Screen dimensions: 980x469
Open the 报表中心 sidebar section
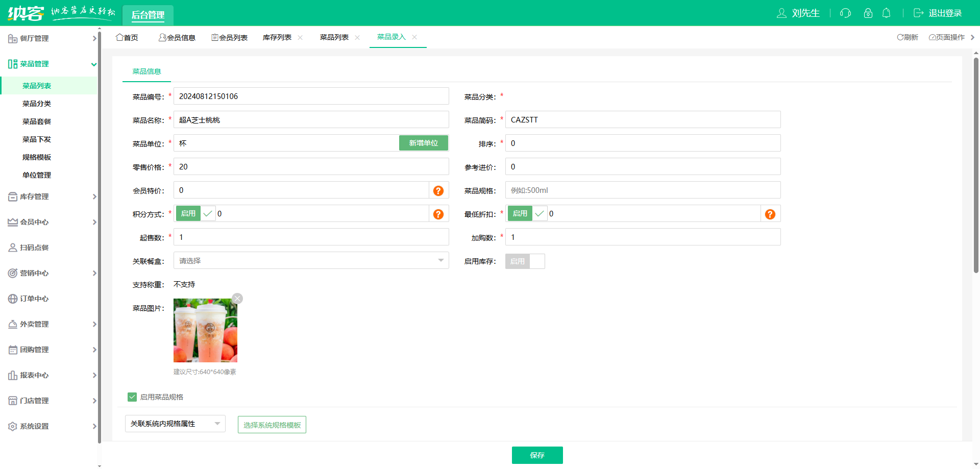tap(34, 375)
